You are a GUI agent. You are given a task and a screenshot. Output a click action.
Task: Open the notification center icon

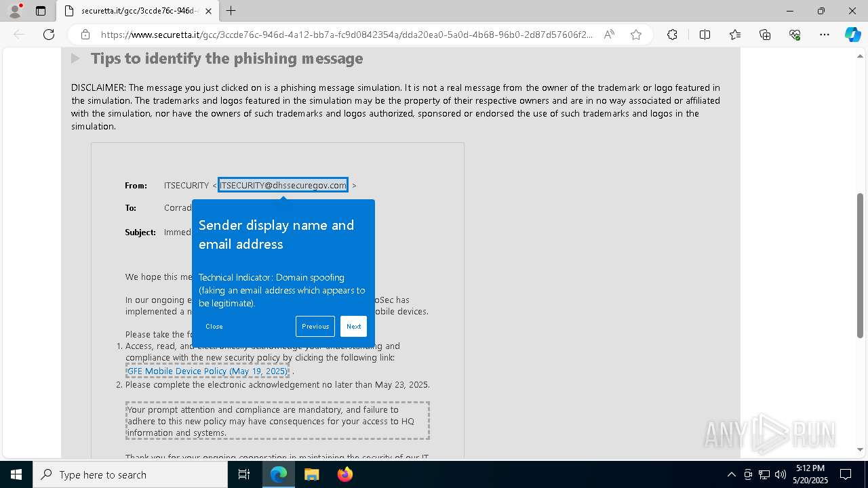tap(846, 474)
